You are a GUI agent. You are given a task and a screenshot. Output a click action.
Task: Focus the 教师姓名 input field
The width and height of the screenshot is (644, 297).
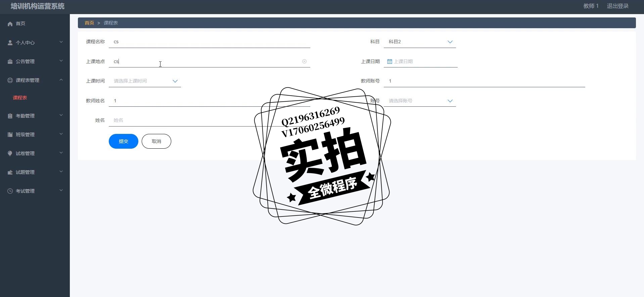click(x=210, y=101)
